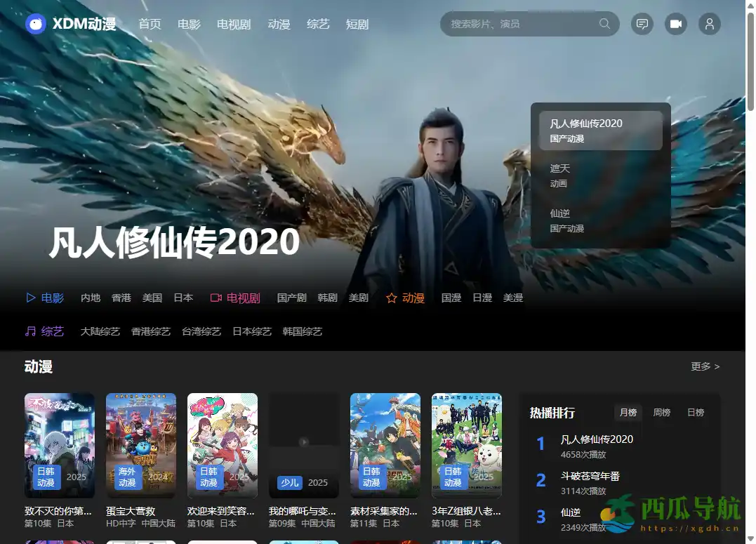Click the 蛋宝大营救 poster thumbnail
Screen dimensions: 756x544
tap(140, 446)
